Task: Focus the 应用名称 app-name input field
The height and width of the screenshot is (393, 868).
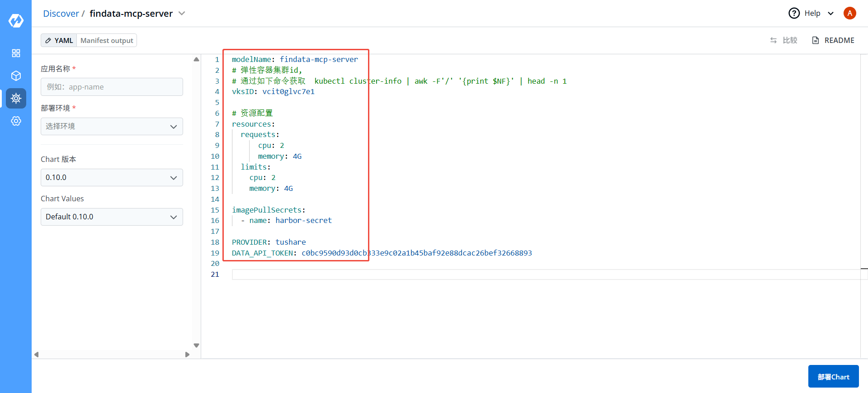Action: (x=112, y=87)
